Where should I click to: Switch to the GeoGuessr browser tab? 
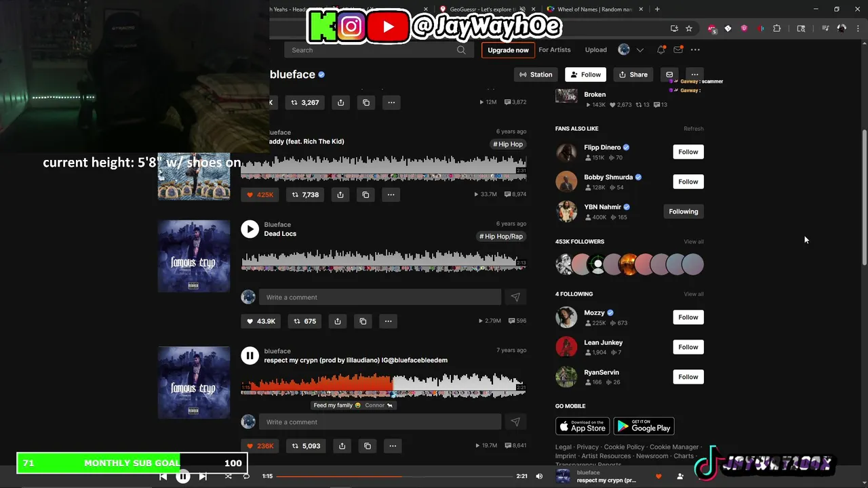coord(485,9)
